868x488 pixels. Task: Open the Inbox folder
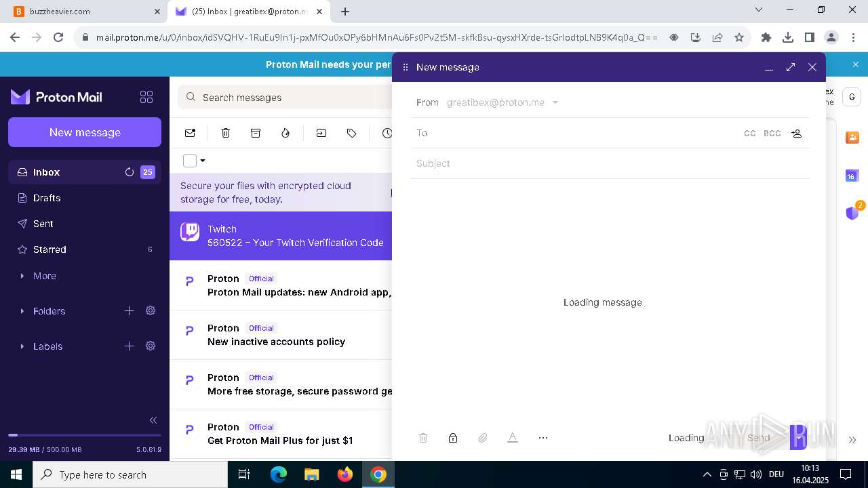(85, 172)
